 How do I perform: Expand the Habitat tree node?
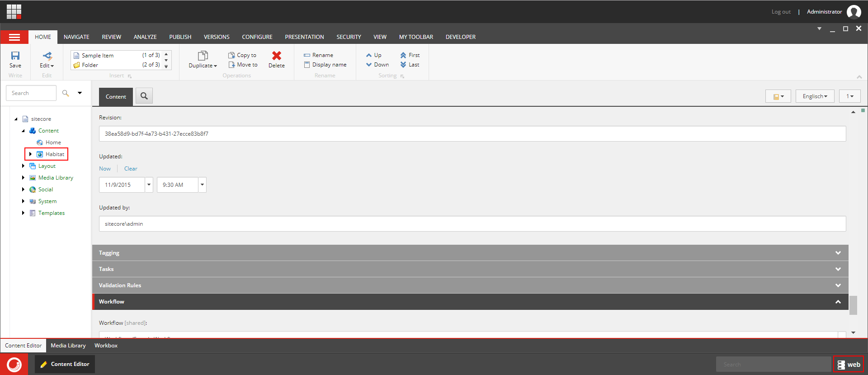[x=30, y=154]
